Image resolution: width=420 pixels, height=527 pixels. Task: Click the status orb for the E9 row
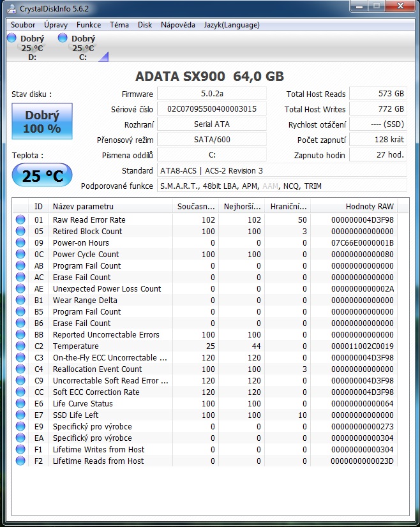[x=20, y=426]
